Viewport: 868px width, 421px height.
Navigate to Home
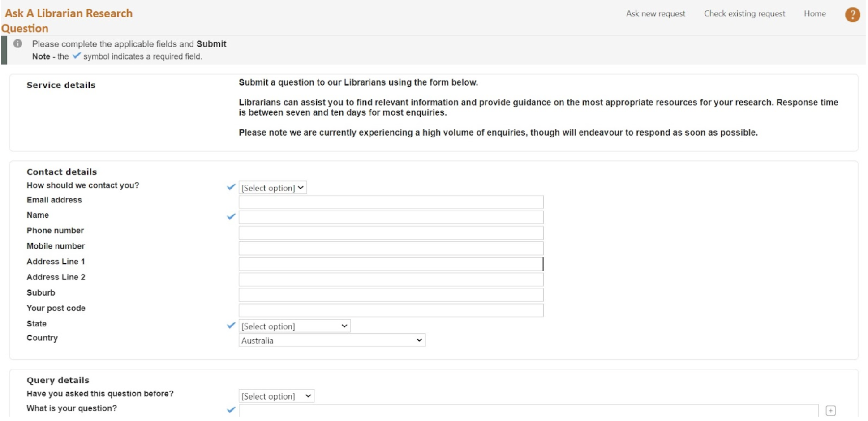click(815, 13)
